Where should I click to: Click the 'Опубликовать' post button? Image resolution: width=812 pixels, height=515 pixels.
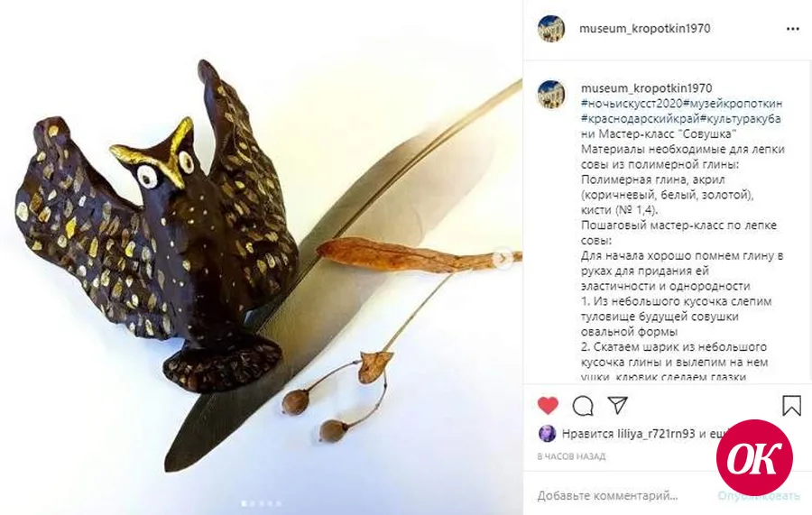[759, 496]
